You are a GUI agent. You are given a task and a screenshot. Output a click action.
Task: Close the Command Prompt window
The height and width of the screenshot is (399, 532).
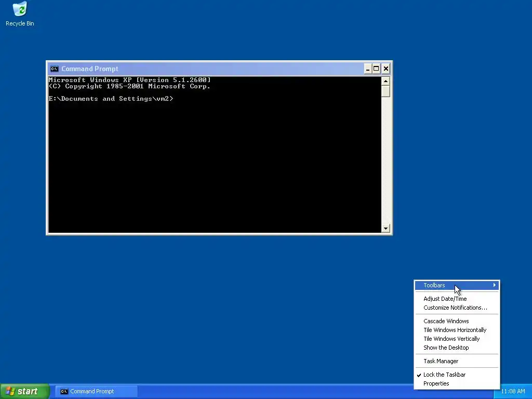(386, 69)
